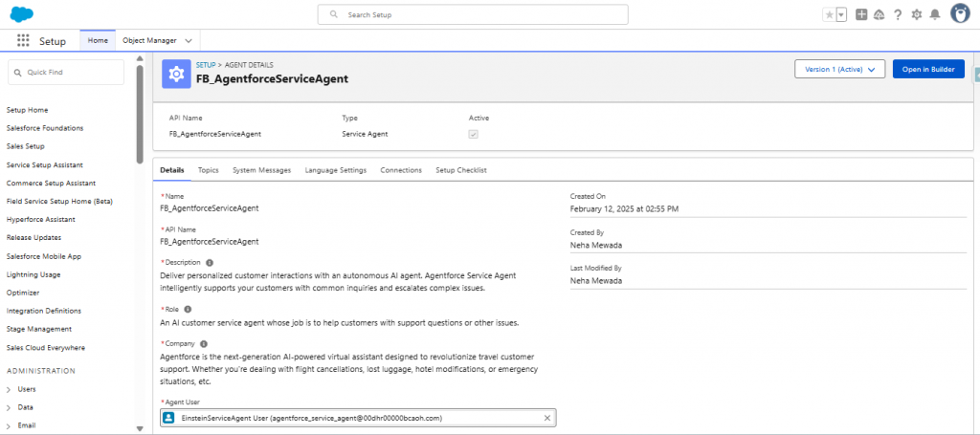Click the Setup app name label
980x435 pixels.
point(53,41)
